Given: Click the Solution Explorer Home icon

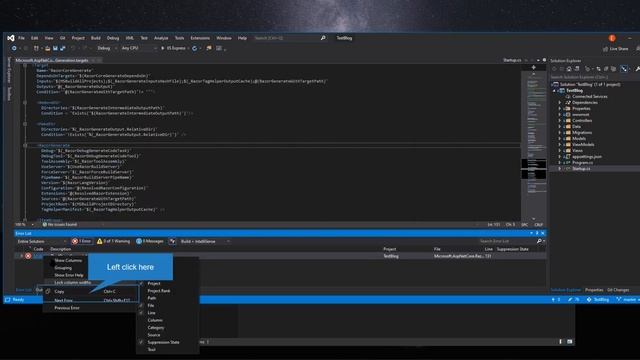Looking at the screenshot, I should [x=569, y=69].
